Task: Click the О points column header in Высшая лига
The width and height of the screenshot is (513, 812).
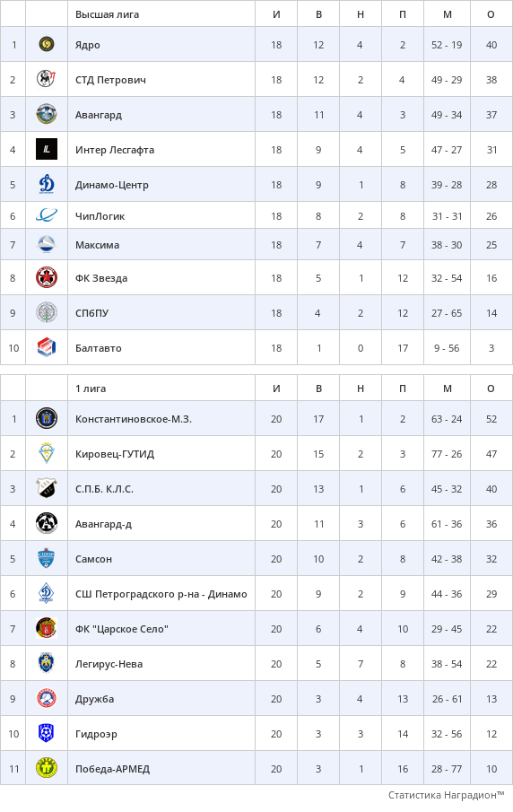Action: tap(491, 14)
